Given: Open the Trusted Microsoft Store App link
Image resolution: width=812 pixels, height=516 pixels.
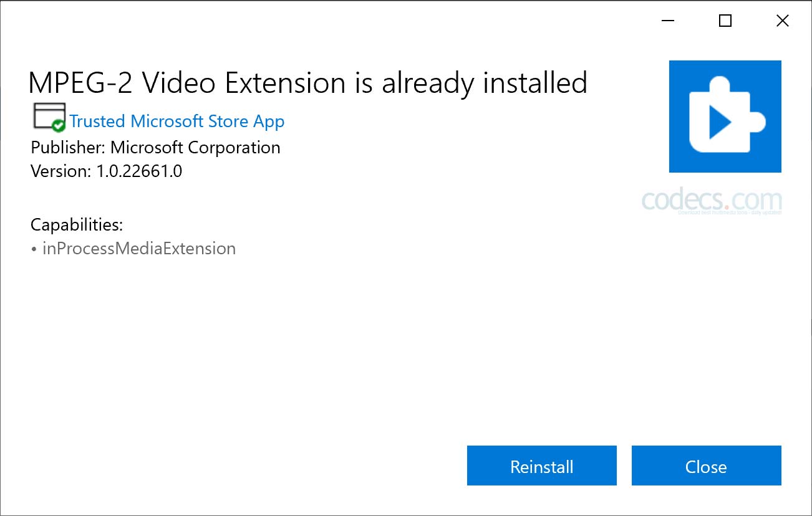Looking at the screenshot, I should click(x=176, y=122).
